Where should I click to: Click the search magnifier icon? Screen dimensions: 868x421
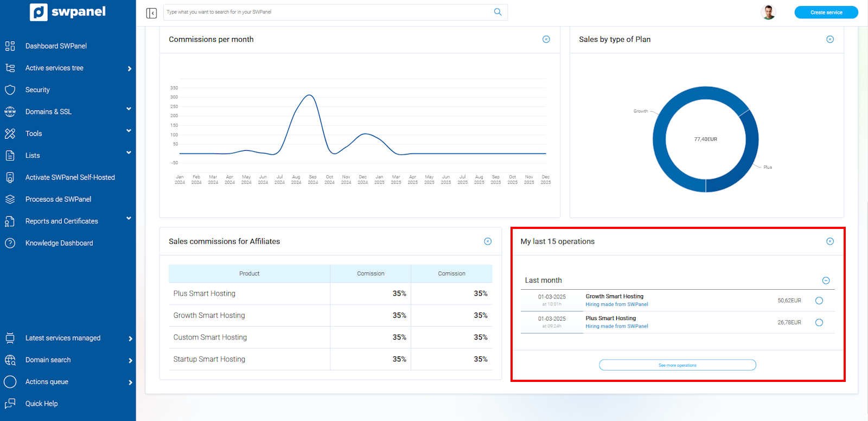[497, 12]
